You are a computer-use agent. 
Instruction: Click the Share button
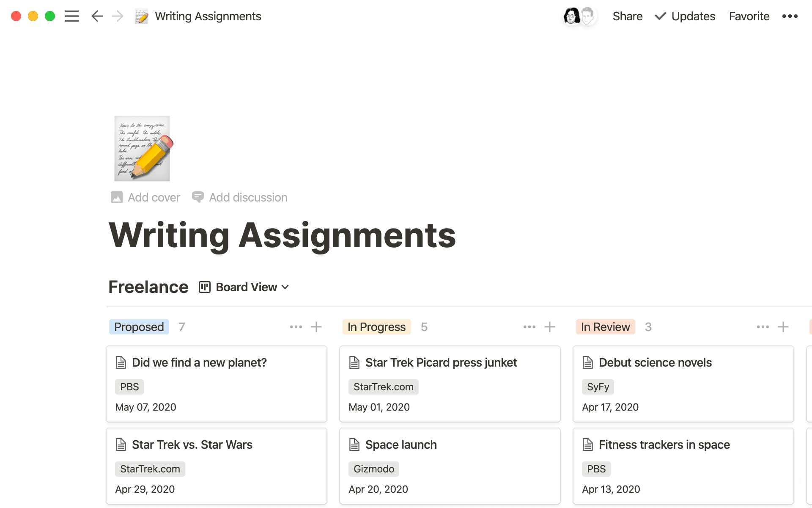coord(627,16)
